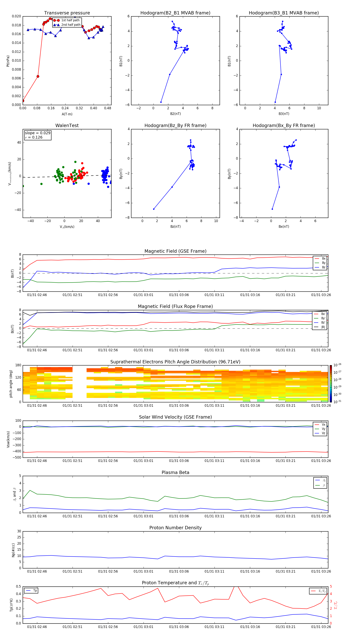
Task: Click the 'VA(km/s)' x-axis label of WalenTest
Action: click(67, 227)
